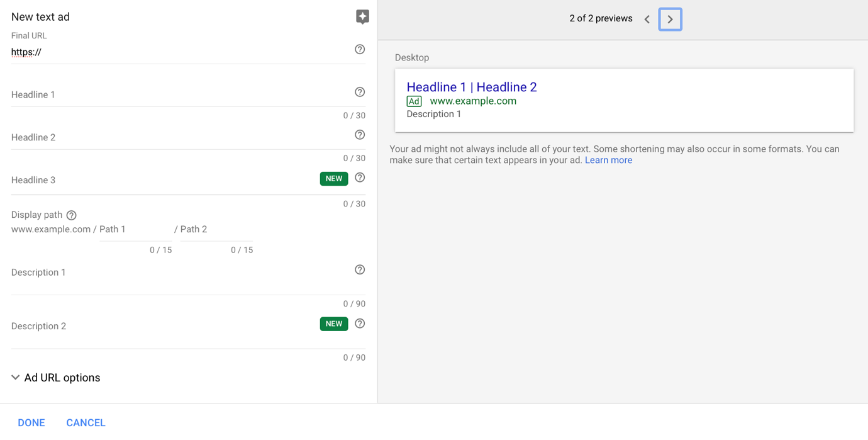
Task: Click the 'New text ad' title
Action: coord(40,17)
